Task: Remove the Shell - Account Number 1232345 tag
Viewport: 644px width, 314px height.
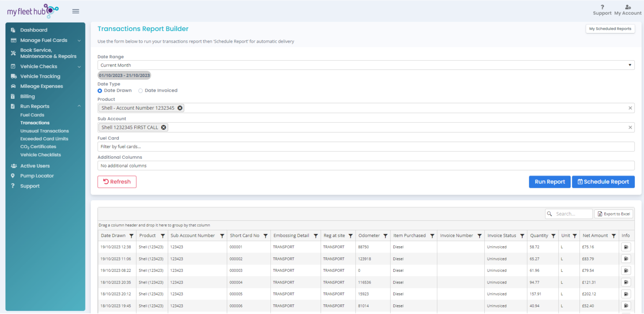Action: coord(180,108)
